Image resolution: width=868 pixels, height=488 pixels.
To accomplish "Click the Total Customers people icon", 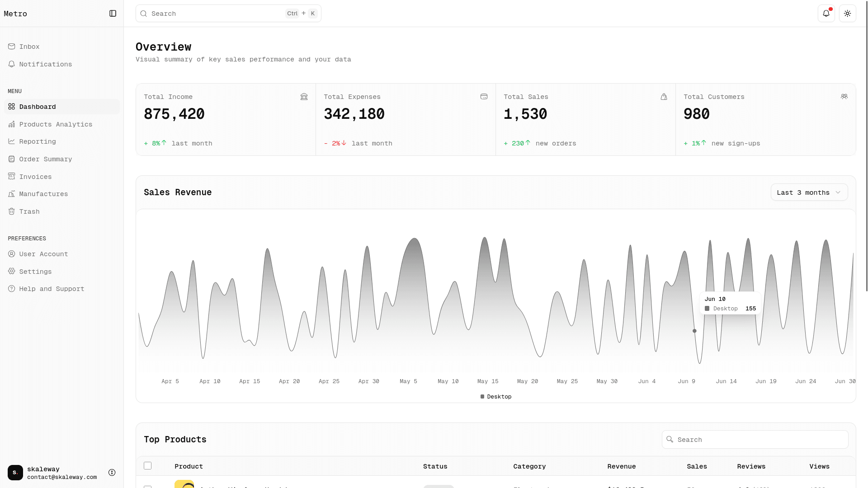I will click(x=844, y=97).
